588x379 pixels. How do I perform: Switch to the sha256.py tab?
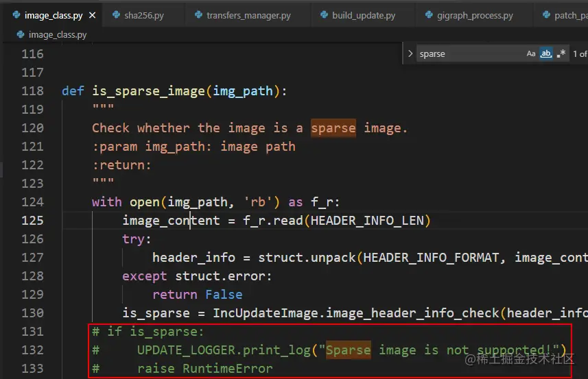[x=143, y=15]
